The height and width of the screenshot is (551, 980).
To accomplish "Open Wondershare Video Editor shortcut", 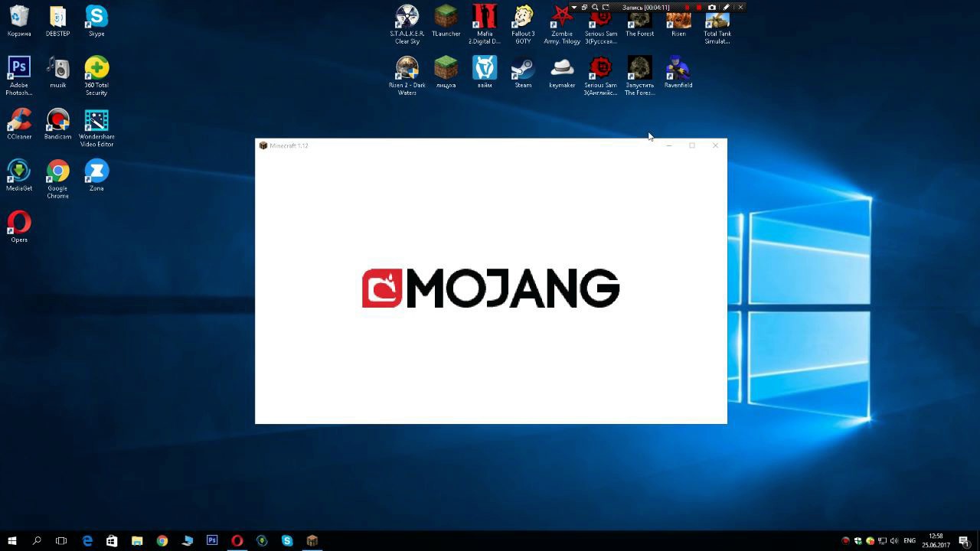I will [96, 127].
